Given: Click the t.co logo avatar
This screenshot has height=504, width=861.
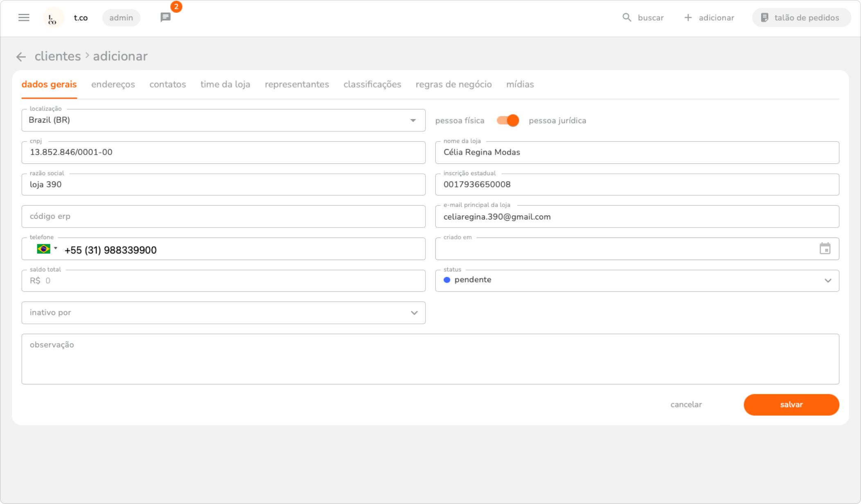Looking at the screenshot, I should (x=53, y=18).
